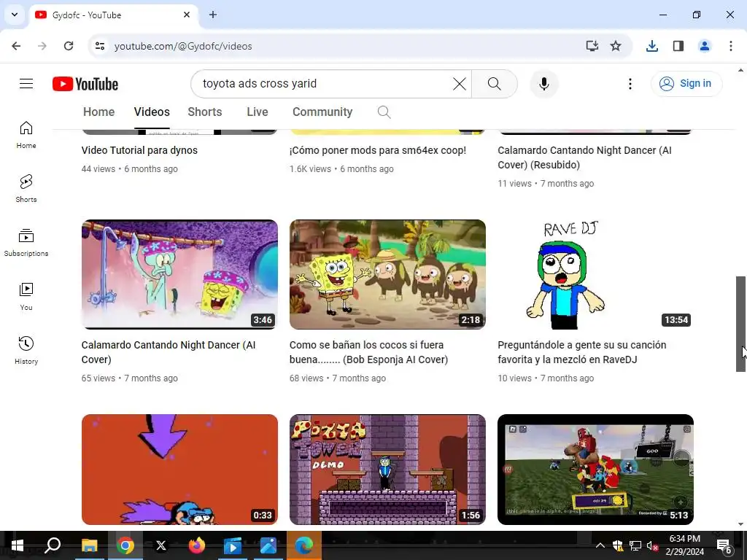Open Windows Start menu

click(x=18, y=545)
